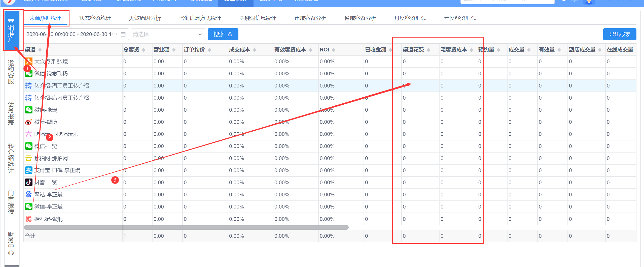This screenshot has height=267, width=644.
Task: Open the 请选择 dropdown selector
Action: pos(168,34)
